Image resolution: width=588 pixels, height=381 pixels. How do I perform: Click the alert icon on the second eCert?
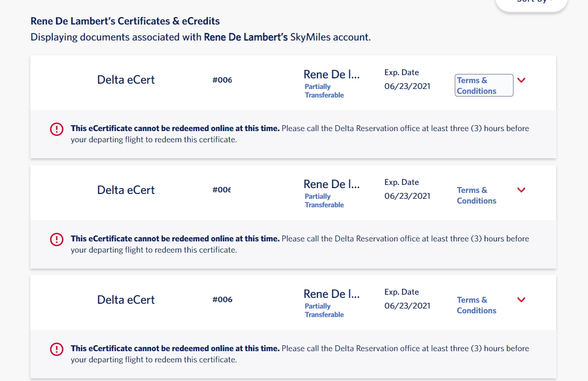tap(56, 239)
